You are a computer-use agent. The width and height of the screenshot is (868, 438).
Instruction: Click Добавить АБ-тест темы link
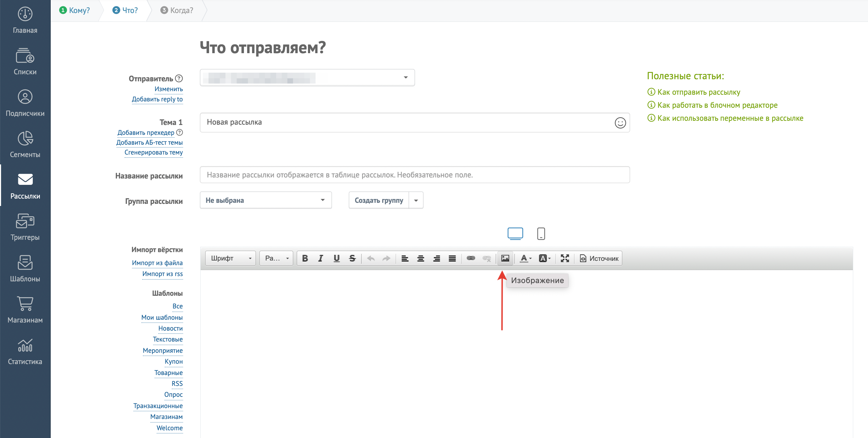point(150,143)
